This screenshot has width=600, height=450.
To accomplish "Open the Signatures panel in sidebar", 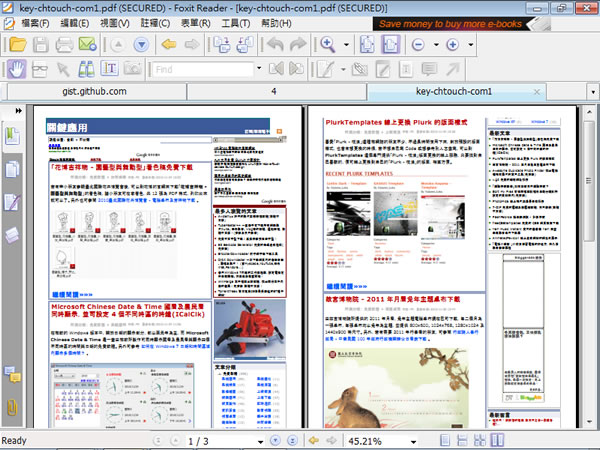I will point(13,202).
